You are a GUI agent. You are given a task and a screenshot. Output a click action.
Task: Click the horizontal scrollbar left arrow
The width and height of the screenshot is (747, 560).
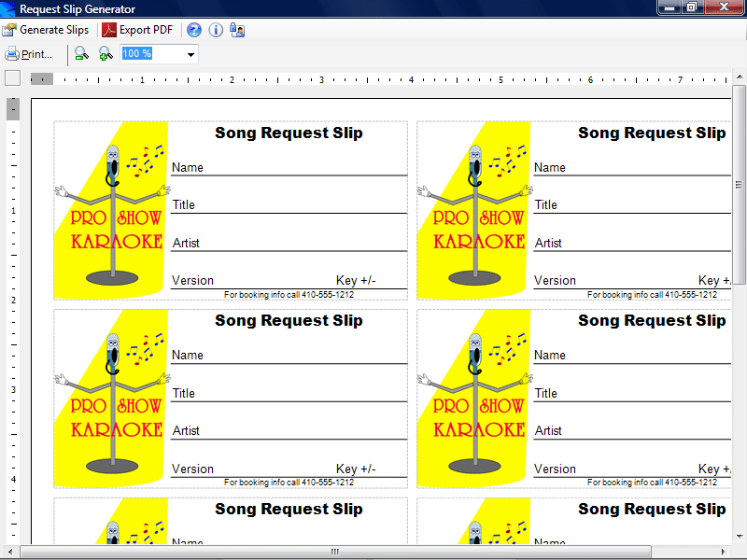click(x=10, y=552)
